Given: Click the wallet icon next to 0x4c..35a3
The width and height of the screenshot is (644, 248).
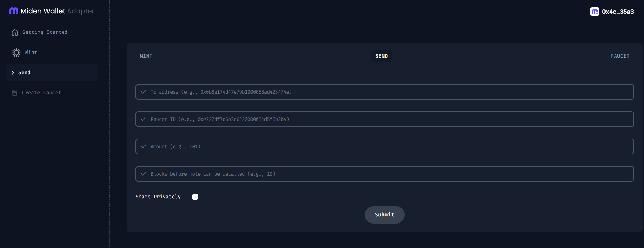Looking at the screenshot, I should point(594,12).
